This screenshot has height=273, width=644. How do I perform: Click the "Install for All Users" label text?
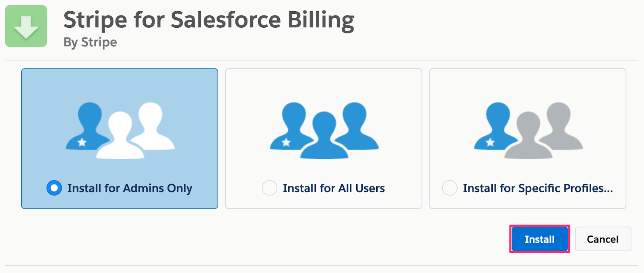tap(334, 188)
